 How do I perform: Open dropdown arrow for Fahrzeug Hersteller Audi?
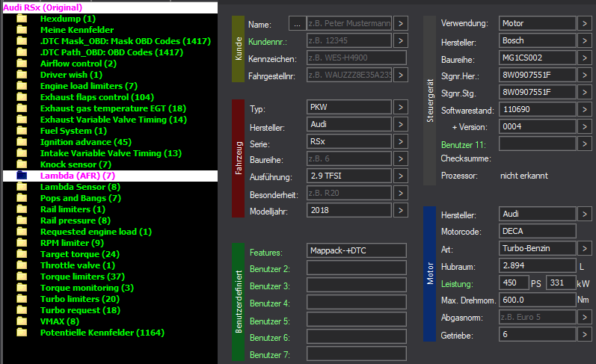[x=401, y=124]
